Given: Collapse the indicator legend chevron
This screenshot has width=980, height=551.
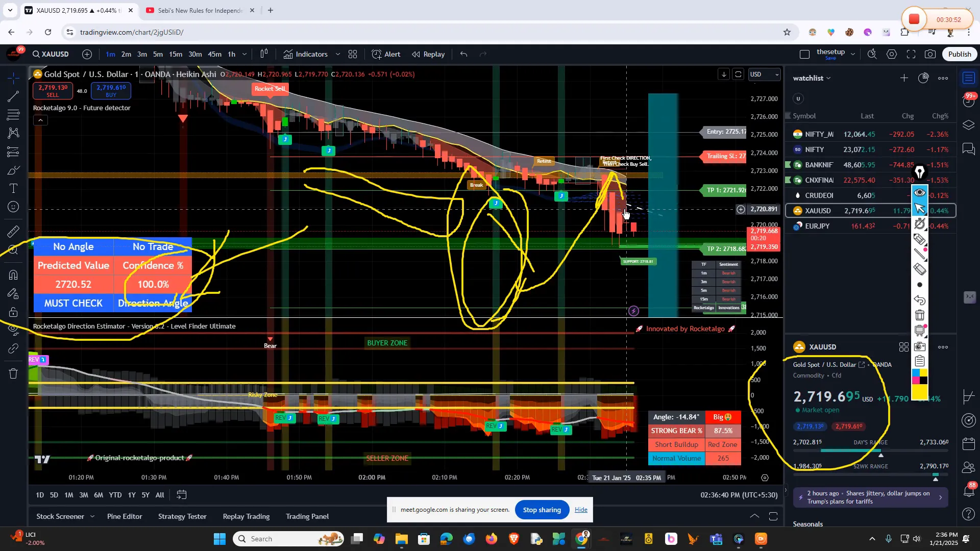Looking at the screenshot, I should tap(40, 120).
